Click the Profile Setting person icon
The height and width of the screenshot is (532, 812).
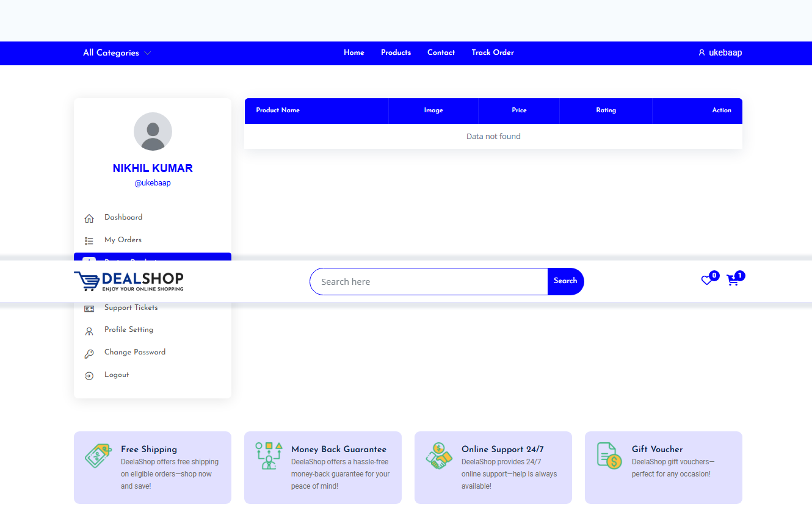point(89,331)
